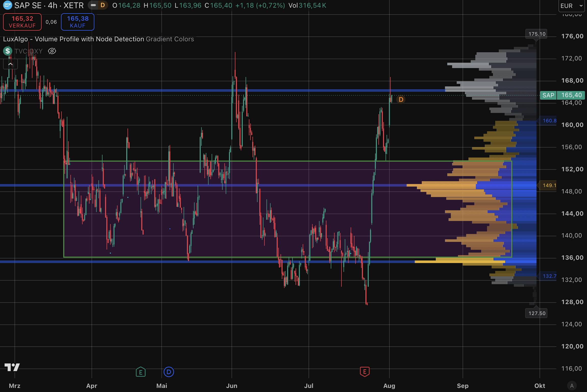
Task: Click the Jul label on the time axis
Action: coord(309,386)
